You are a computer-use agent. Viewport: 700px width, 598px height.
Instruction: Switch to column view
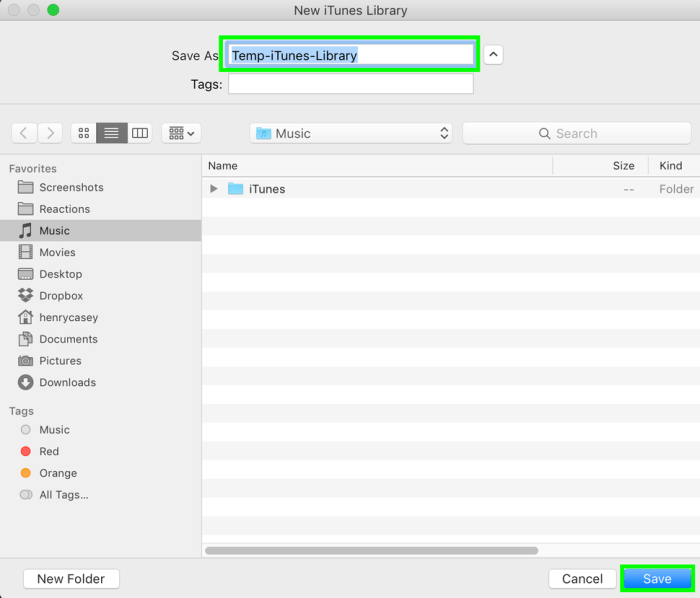pyautogui.click(x=140, y=133)
